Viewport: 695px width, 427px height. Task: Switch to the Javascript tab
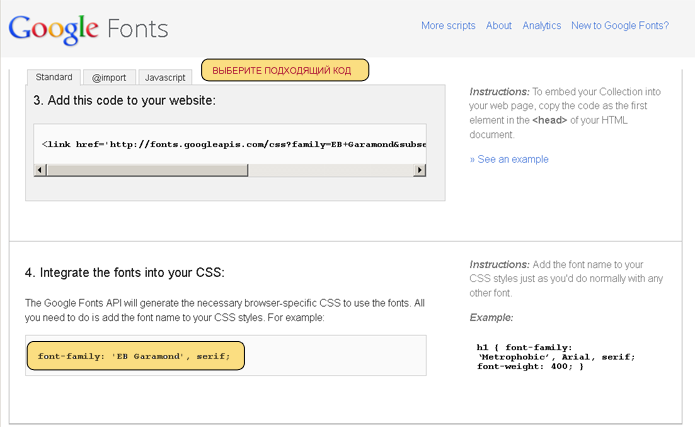[x=165, y=78]
